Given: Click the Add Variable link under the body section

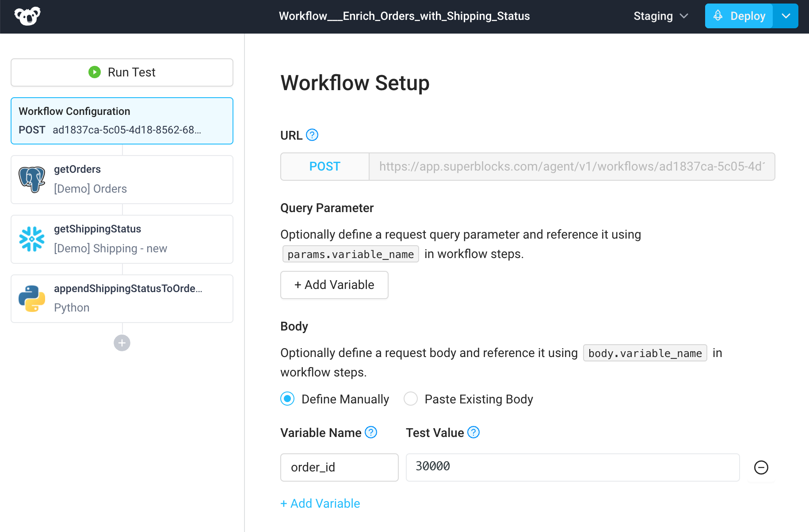Looking at the screenshot, I should tap(320, 503).
